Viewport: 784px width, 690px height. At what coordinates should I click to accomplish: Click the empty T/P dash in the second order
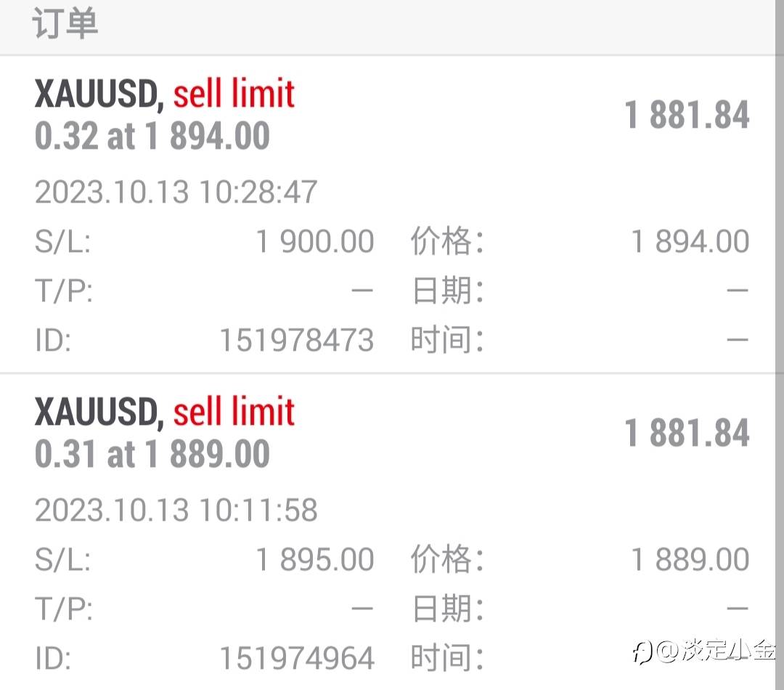coord(362,609)
